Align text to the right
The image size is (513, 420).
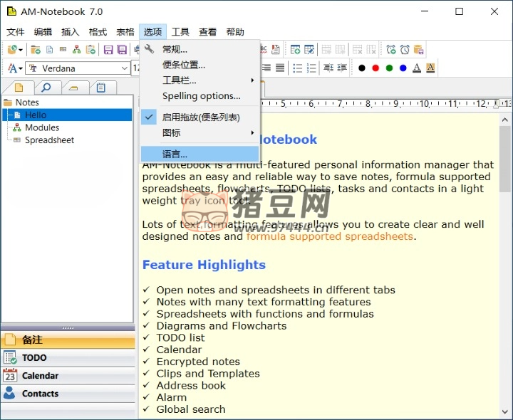tap(266, 68)
